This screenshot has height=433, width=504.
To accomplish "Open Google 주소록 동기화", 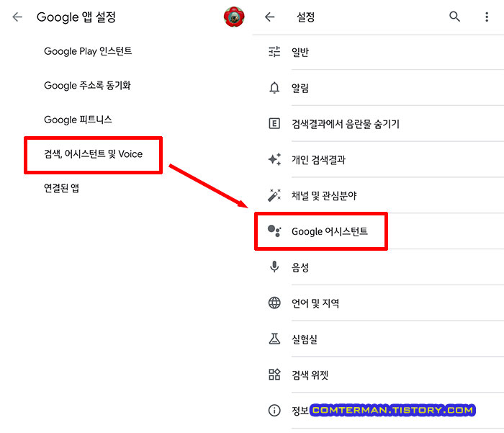I will click(x=87, y=85).
